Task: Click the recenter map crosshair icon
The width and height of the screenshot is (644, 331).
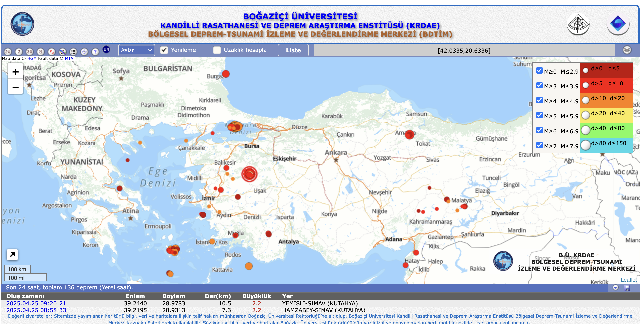Action: (x=84, y=52)
